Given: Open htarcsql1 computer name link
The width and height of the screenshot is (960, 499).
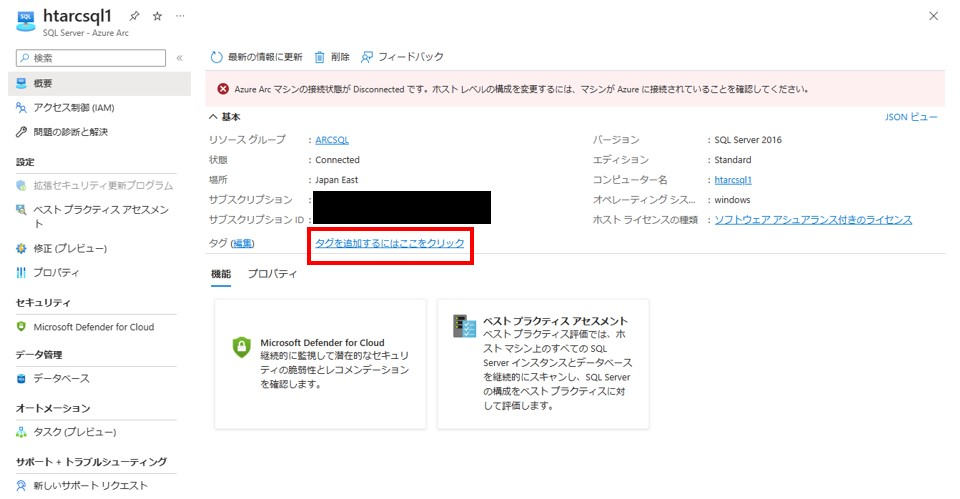Looking at the screenshot, I should 733,180.
